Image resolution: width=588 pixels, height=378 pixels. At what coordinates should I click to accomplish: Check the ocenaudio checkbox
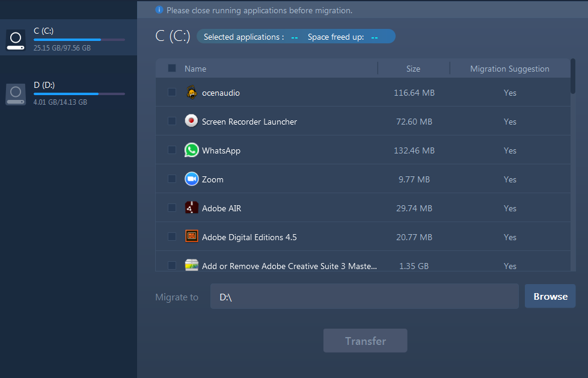click(172, 92)
